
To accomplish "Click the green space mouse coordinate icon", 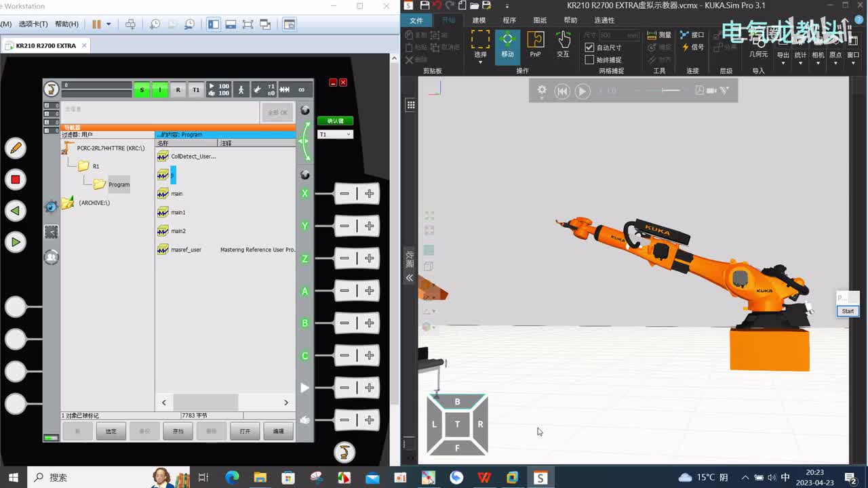I will point(304,141).
